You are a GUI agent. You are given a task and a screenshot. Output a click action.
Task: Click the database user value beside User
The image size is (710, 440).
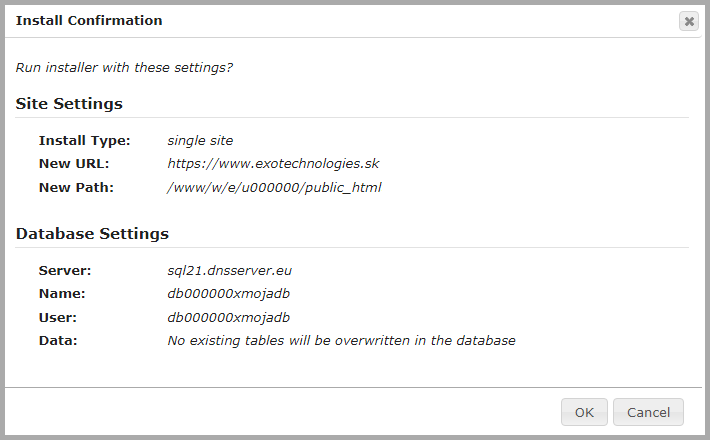click(x=228, y=317)
